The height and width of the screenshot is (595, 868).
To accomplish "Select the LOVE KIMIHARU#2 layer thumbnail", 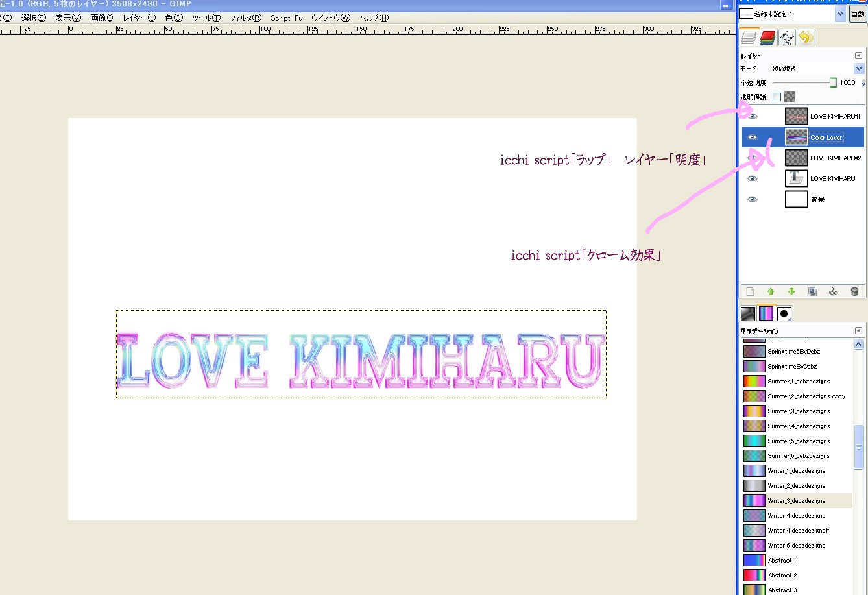I will click(796, 158).
